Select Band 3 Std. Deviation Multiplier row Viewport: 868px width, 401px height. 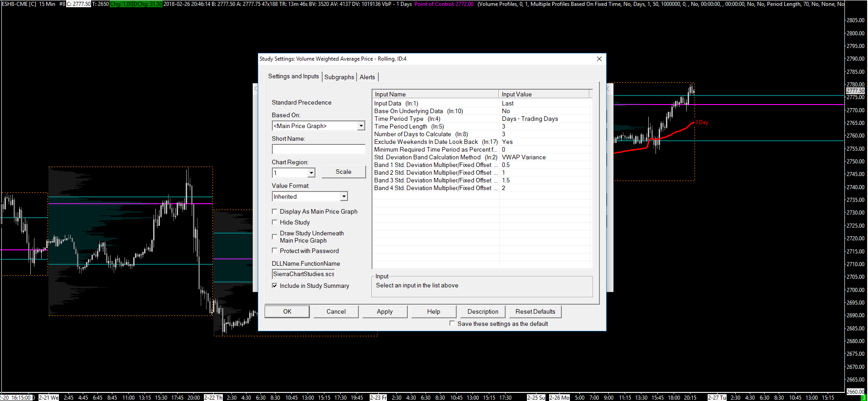[482, 180]
